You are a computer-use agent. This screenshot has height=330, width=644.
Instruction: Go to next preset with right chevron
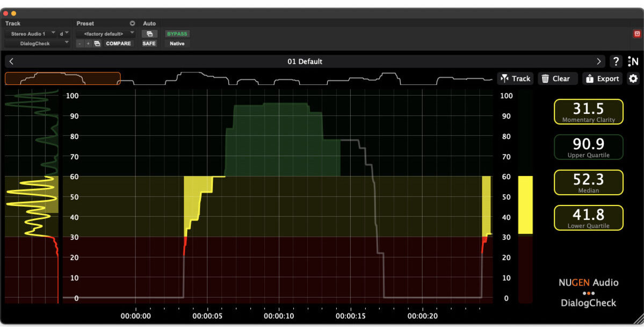599,62
